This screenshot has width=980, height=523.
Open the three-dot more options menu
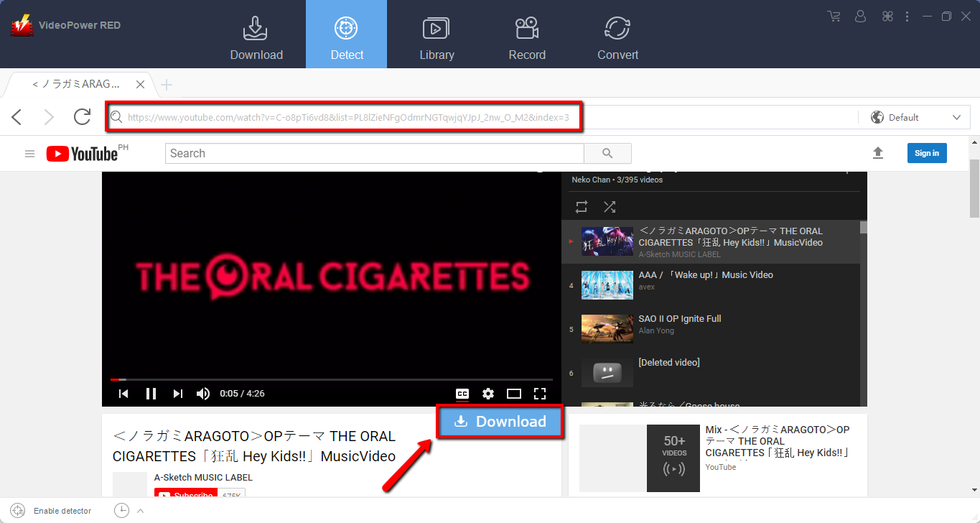pos(907,16)
